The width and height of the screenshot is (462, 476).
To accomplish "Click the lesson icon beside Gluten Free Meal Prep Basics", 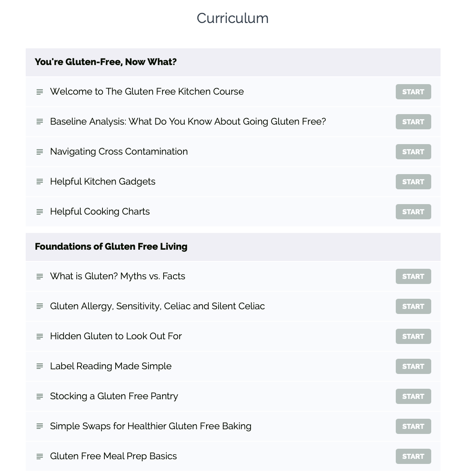I will pyautogui.click(x=39, y=456).
